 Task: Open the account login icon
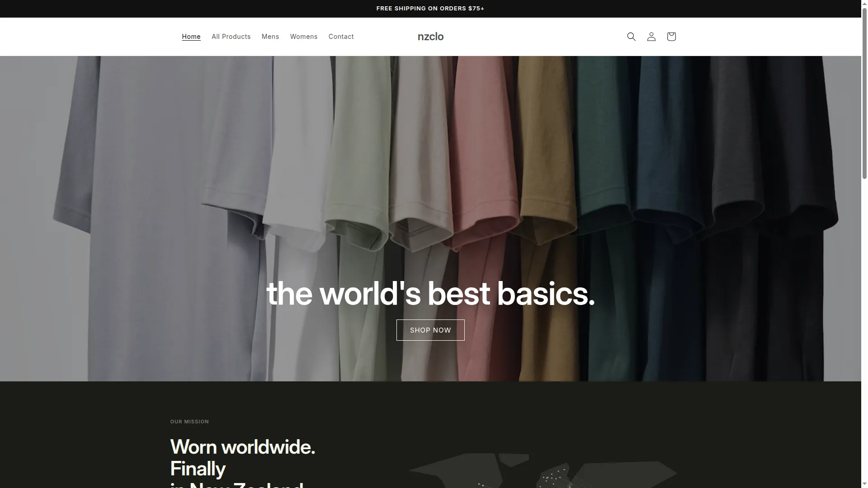[x=651, y=37]
